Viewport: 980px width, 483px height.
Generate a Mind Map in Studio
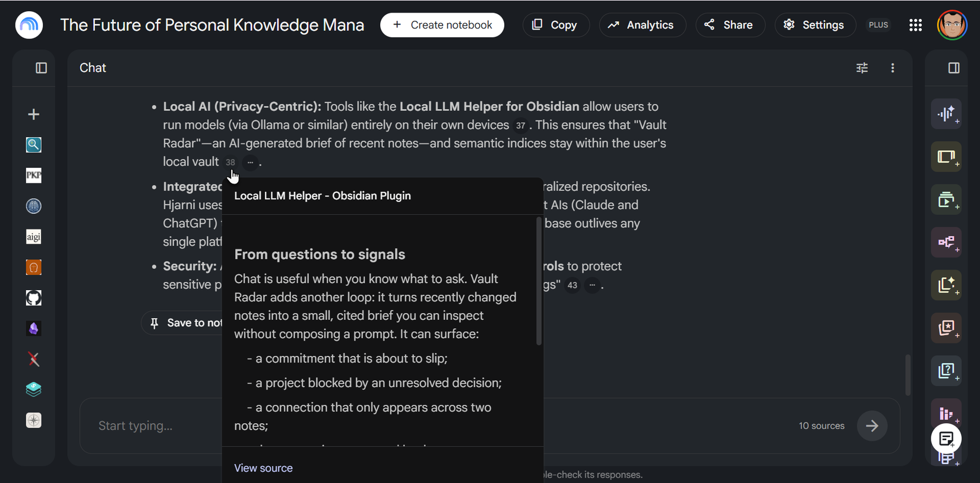click(946, 242)
